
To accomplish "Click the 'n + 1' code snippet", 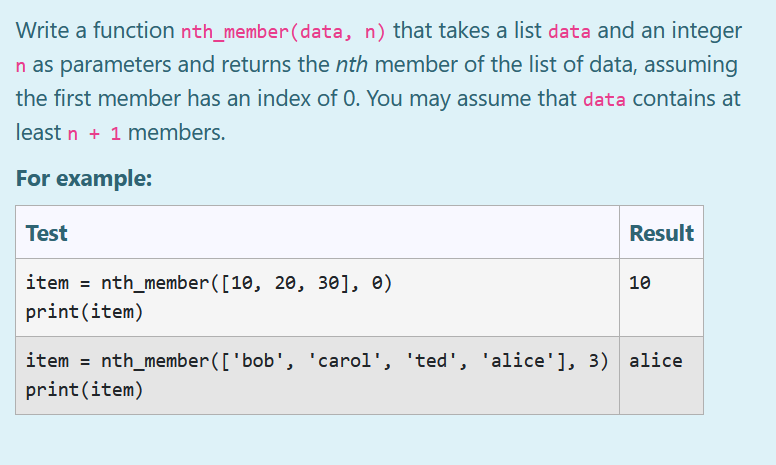I will point(94,134).
